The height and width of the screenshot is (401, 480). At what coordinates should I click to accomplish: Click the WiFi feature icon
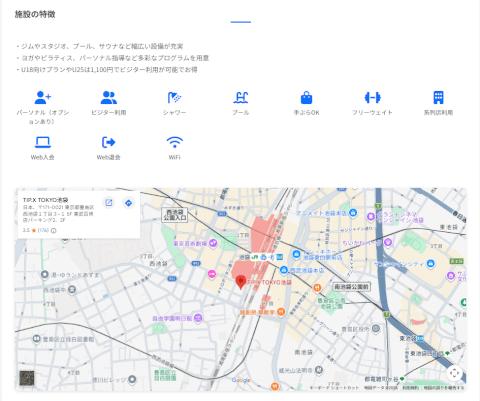175,142
